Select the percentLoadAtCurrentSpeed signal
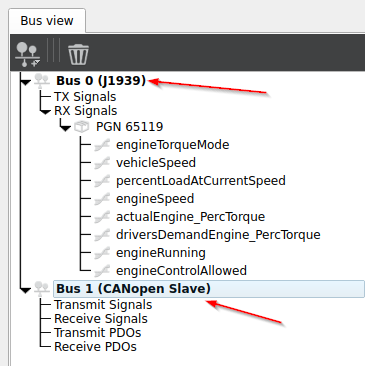365x366 pixels. click(201, 181)
